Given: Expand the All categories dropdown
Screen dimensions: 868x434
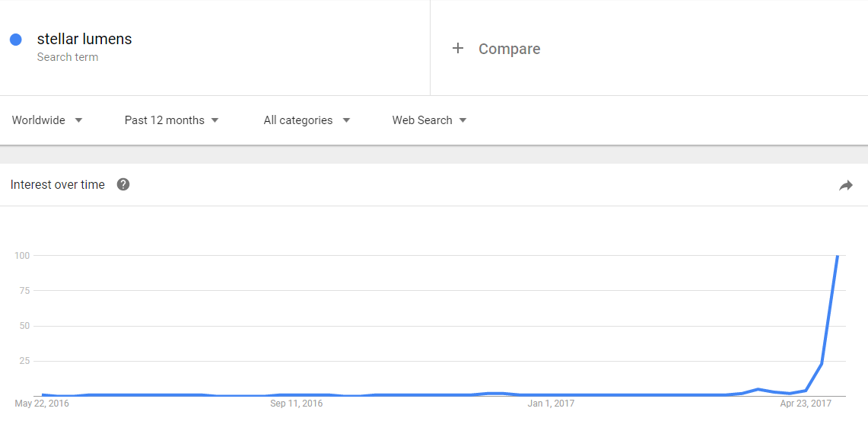Looking at the screenshot, I should point(306,120).
